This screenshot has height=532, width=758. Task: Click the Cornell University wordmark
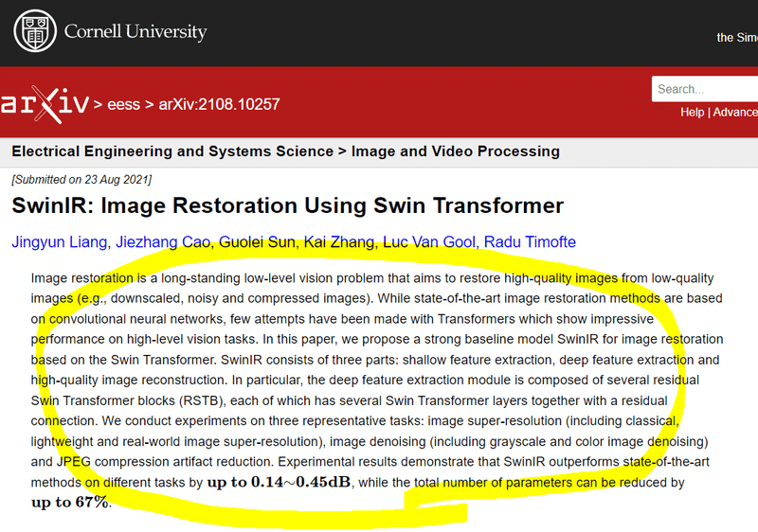(x=135, y=31)
